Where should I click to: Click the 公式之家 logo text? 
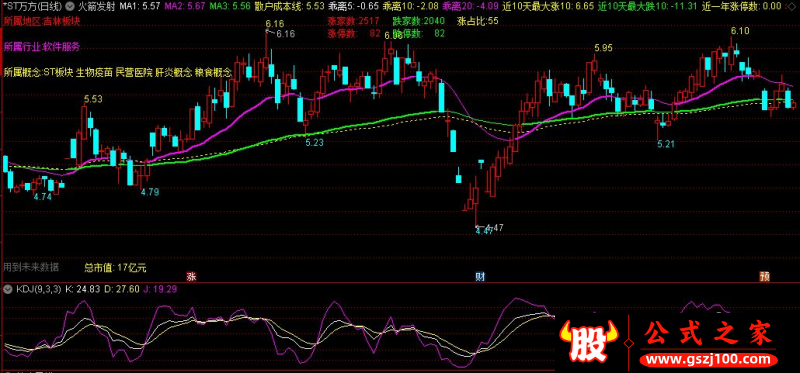click(x=709, y=335)
